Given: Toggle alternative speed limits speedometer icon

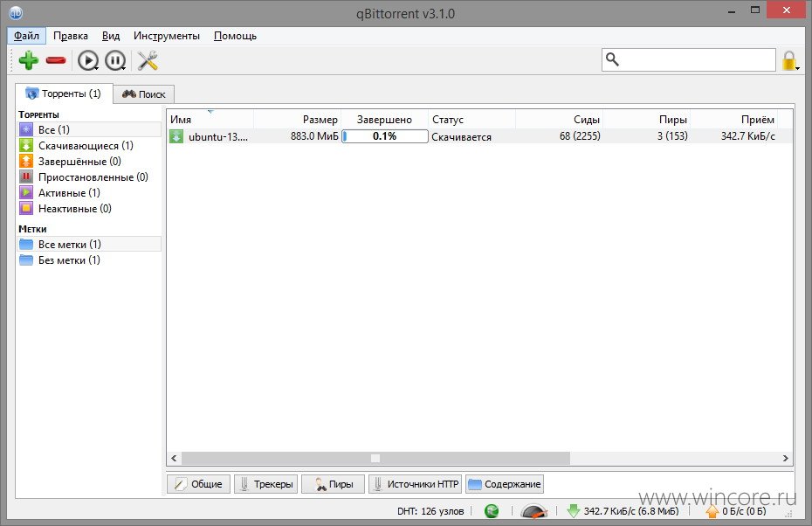Looking at the screenshot, I should click(x=533, y=511).
